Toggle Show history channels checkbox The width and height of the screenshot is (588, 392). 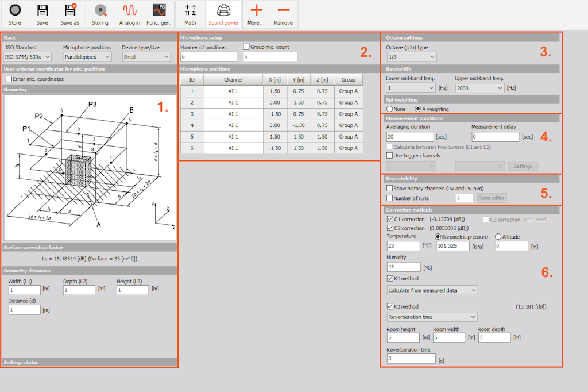(x=390, y=188)
